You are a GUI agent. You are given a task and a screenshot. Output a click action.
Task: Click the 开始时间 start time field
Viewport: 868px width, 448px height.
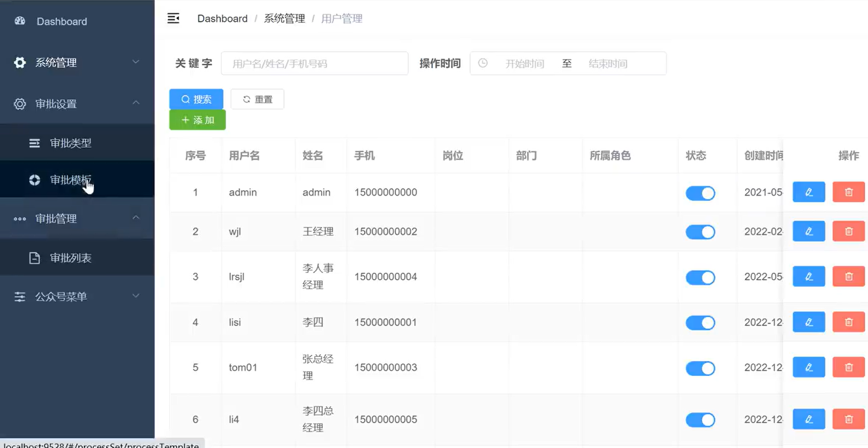[525, 64]
